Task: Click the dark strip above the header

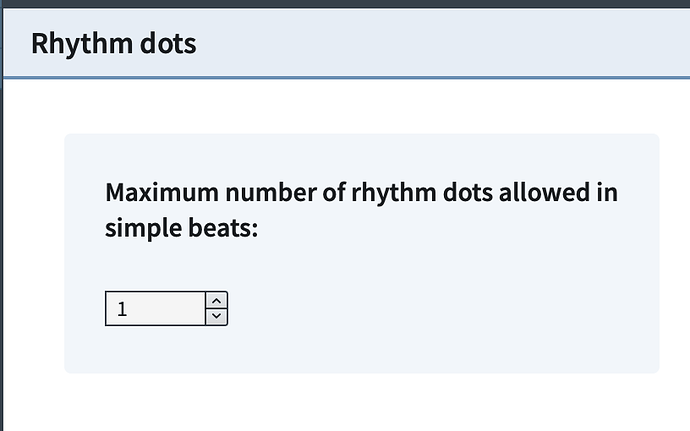Action: point(345,4)
